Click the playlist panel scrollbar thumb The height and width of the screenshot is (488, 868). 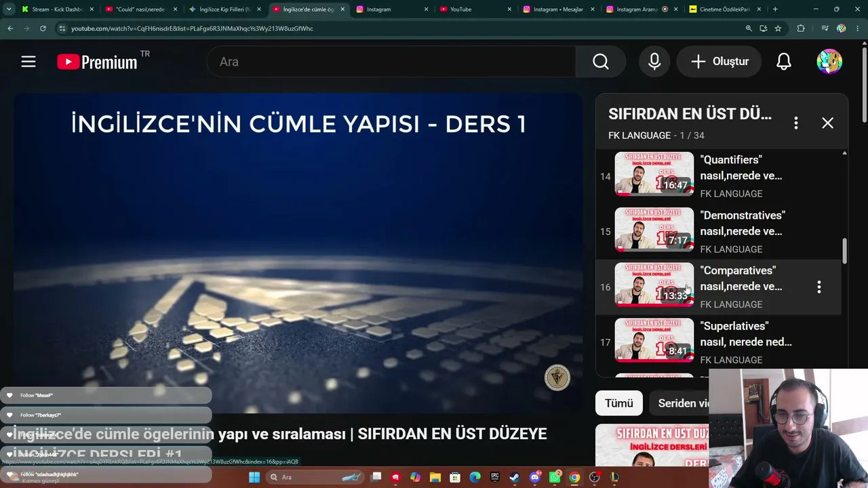[x=844, y=251]
